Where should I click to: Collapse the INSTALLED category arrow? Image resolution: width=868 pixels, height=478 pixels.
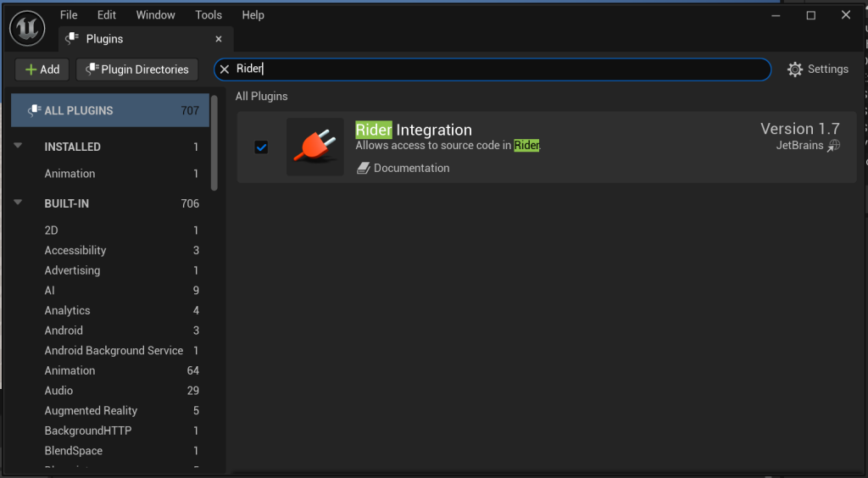[18, 146]
